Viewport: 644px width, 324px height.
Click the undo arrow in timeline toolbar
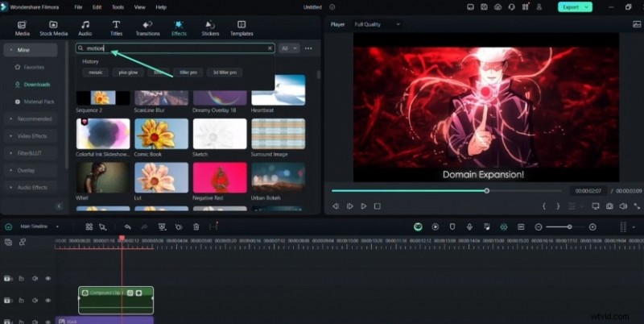pyautogui.click(x=127, y=227)
